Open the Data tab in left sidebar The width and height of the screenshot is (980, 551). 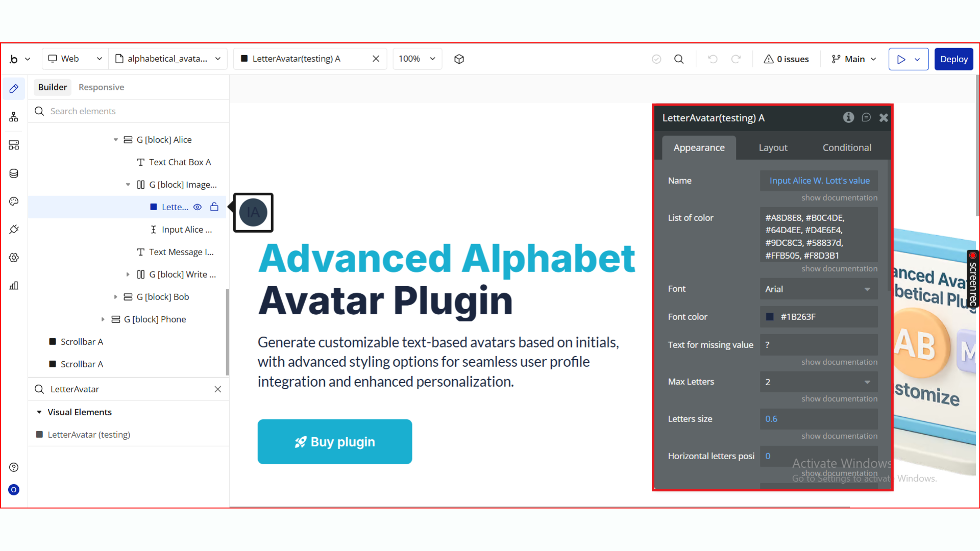(14, 173)
